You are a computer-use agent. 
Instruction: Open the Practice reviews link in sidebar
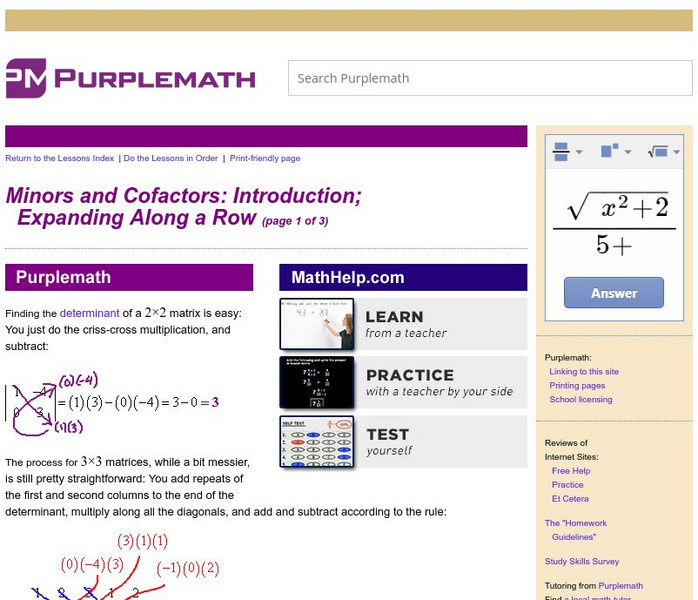[x=568, y=485]
